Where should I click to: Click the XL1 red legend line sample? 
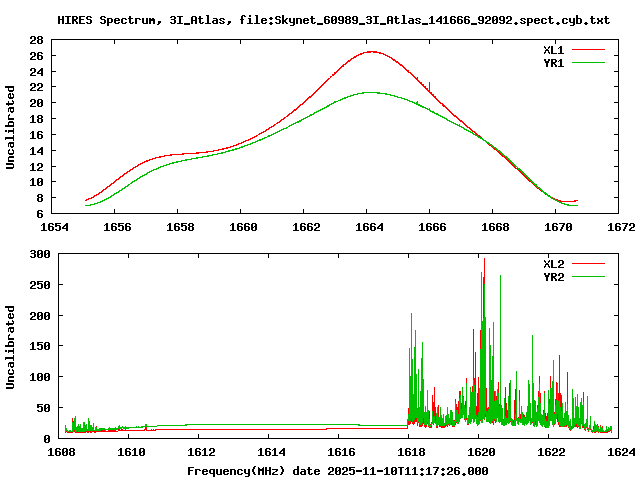click(x=588, y=49)
